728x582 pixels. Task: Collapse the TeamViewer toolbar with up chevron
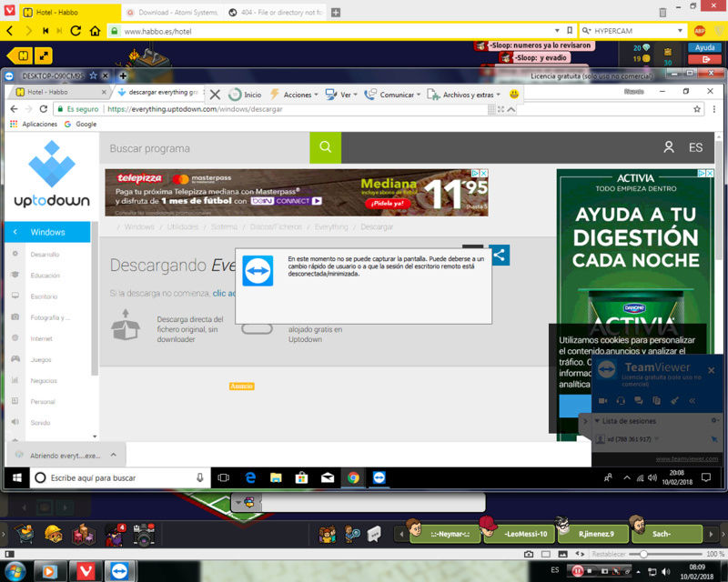(511, 109)
